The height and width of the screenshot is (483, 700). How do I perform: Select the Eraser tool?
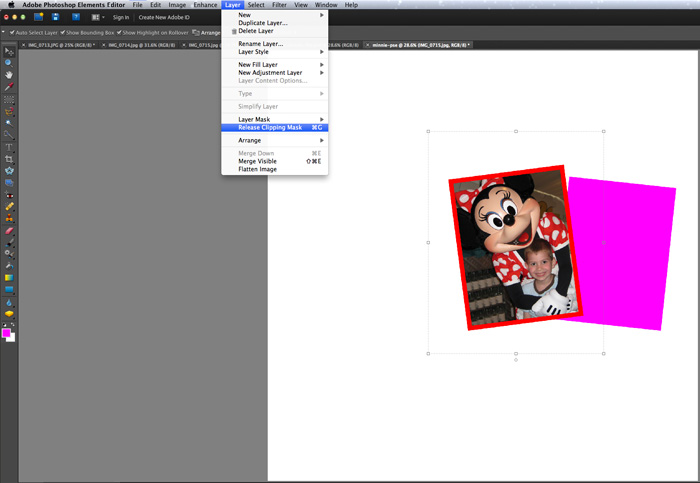9,231
